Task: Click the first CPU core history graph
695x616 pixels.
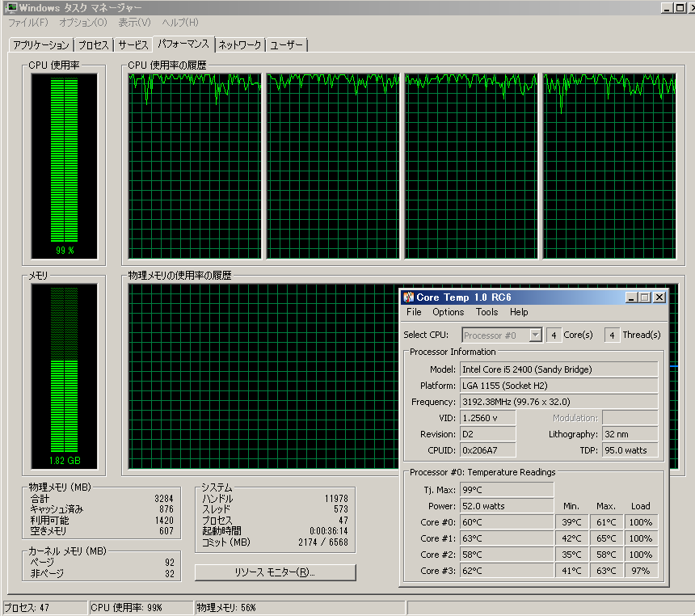Action: tap(195, 166)
